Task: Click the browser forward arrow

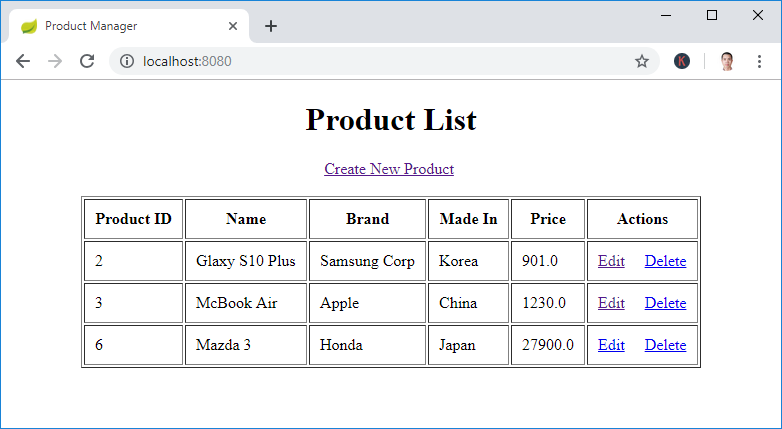Action: coord(55,61)
